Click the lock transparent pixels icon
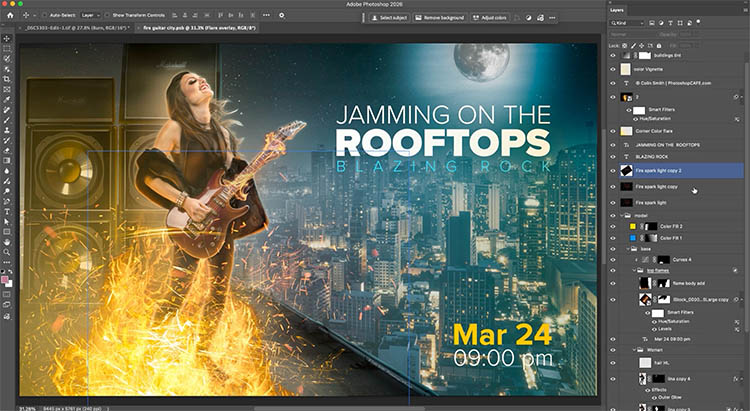 click(625, 45)
